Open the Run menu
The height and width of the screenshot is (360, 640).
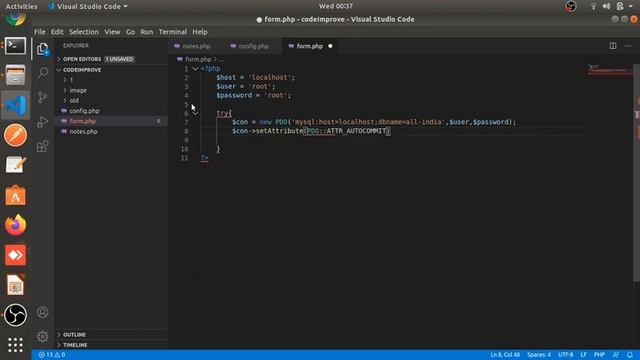click(x=147, y=32)
